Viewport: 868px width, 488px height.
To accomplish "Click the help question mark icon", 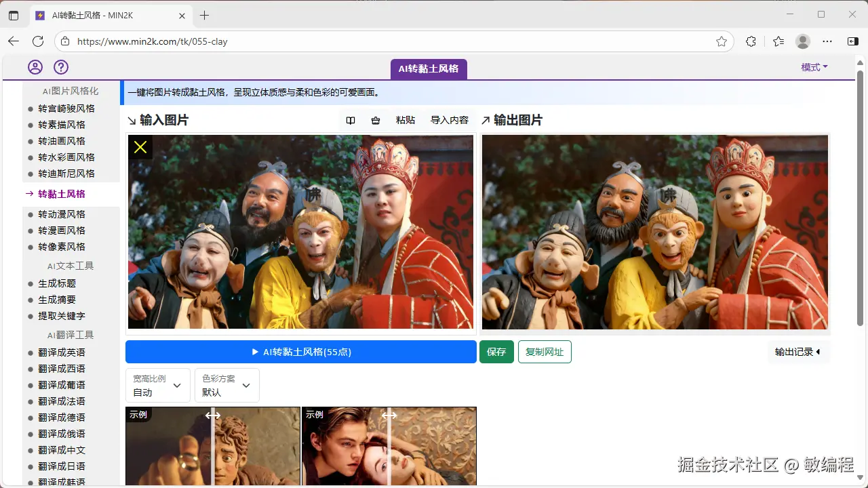I will pyautogui.click(x=61, y=66).
